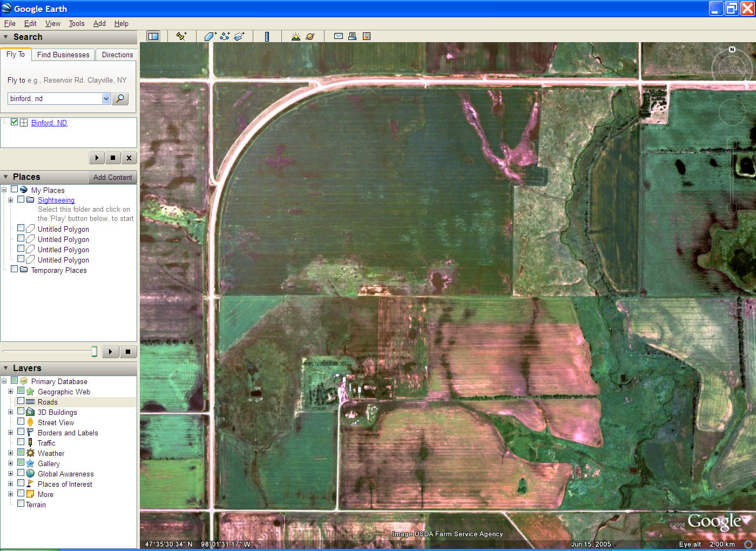Click the Add Content button
This screenshot has width=756, height=551.
(112, 177)
